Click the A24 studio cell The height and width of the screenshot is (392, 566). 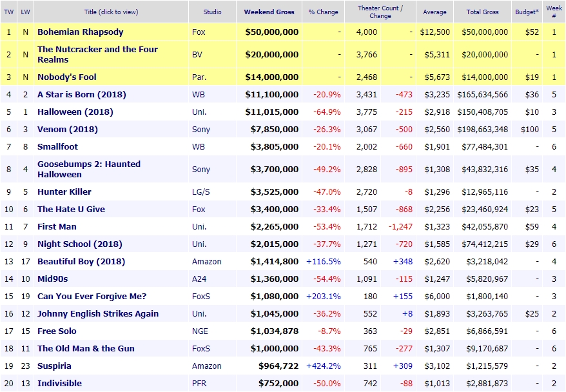point(198,279)
